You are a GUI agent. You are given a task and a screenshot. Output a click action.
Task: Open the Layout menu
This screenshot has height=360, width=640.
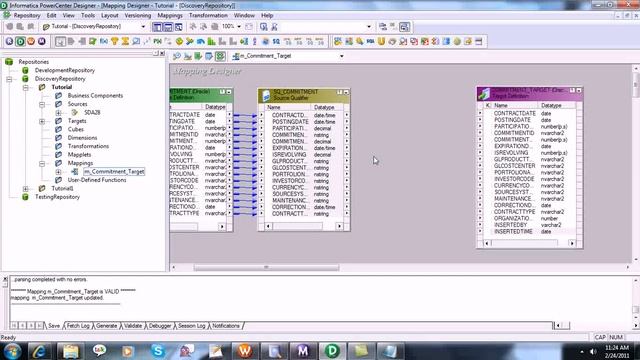coord(109,16)
